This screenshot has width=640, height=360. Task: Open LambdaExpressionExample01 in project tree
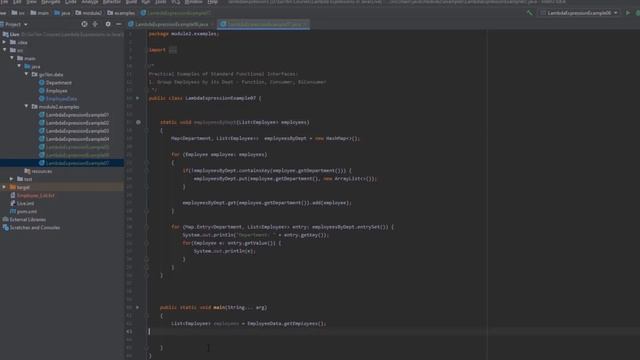click(77, 115)
